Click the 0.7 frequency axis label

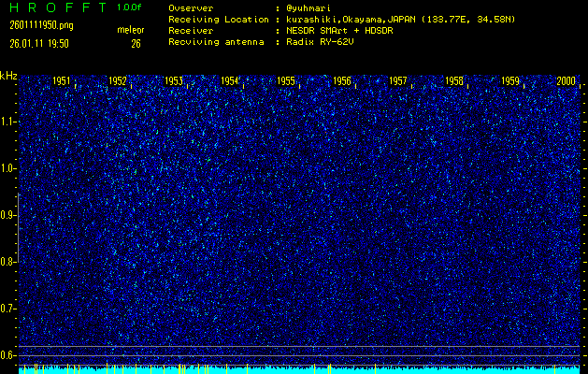[8, 309]
